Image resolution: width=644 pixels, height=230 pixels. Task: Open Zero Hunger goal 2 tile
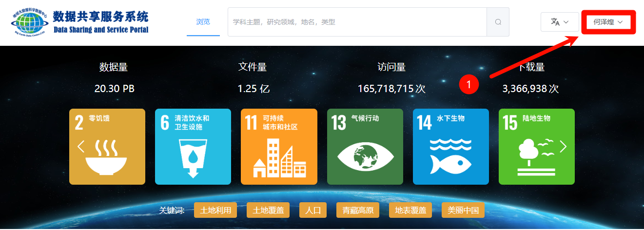click(x=107, y=147)
